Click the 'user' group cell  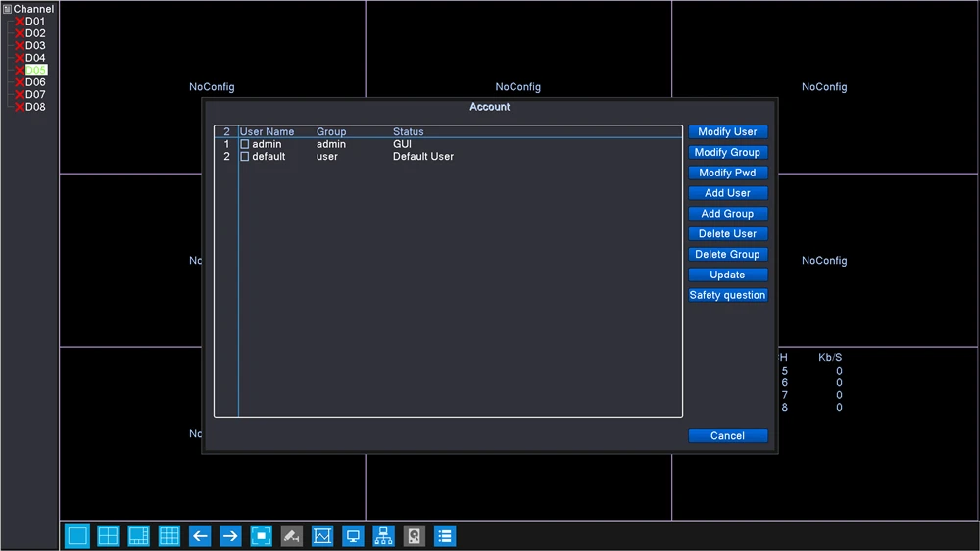(x=327, y=156)
